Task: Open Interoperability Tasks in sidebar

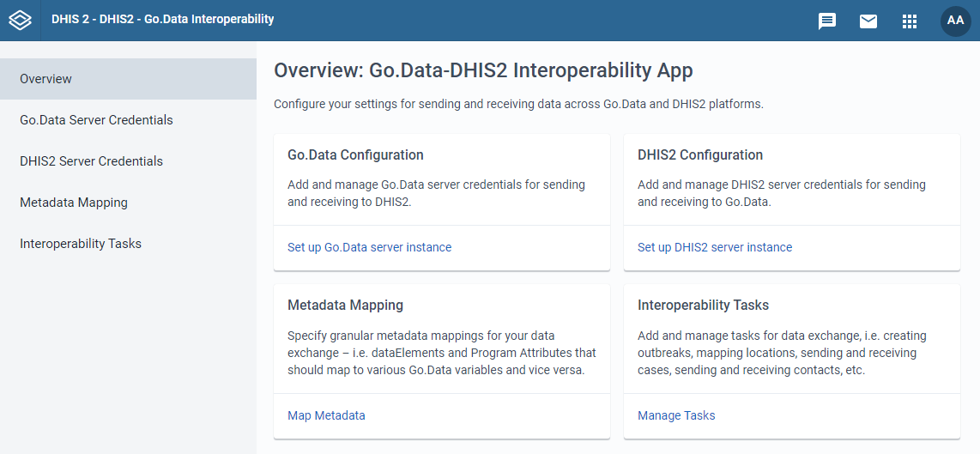Action: [128, 244]
